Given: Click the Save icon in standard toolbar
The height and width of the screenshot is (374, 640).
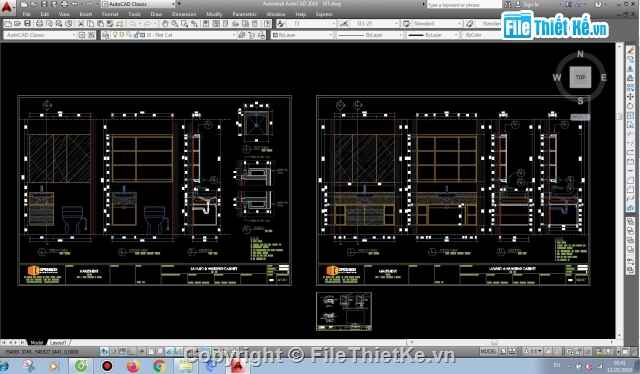Looking at the screenshot, I should click(x=27, y=24).
